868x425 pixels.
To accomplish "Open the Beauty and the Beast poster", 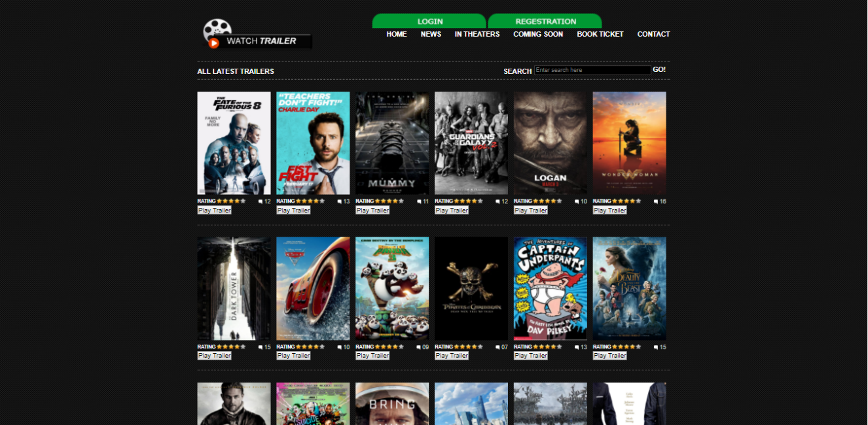I will 630,288.
